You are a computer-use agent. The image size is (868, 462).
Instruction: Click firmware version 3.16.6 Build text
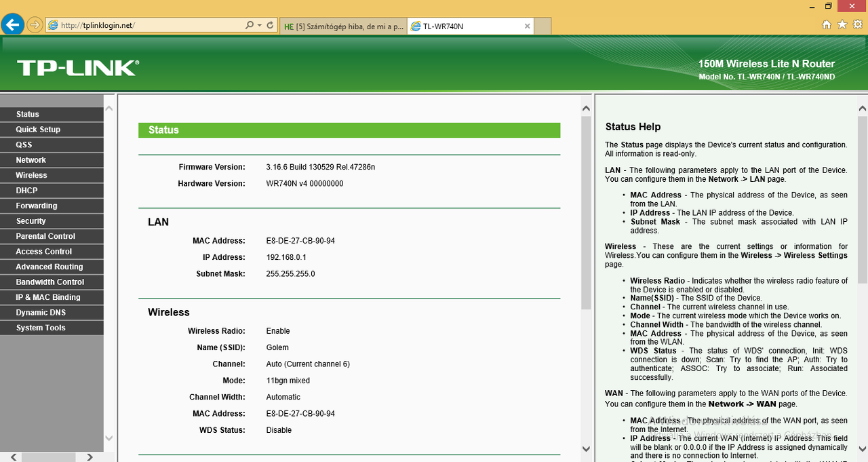[x=321, y=167]
